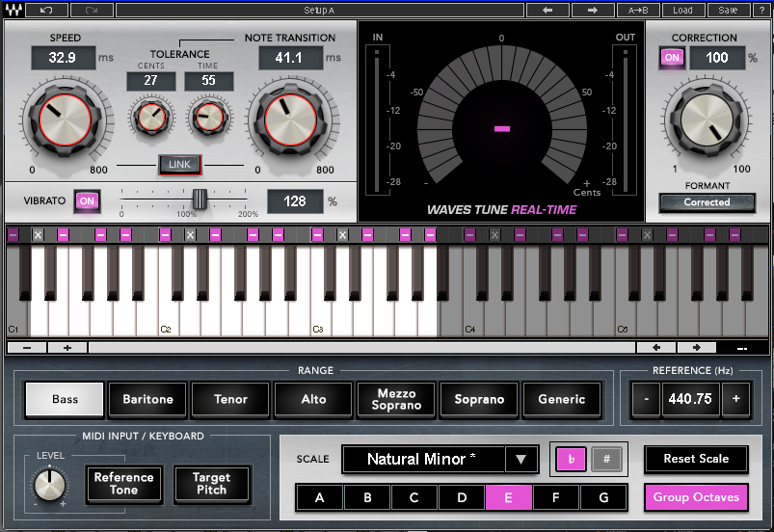Redo the last change
Screen dimensions: 774x532
coord(92,10)
